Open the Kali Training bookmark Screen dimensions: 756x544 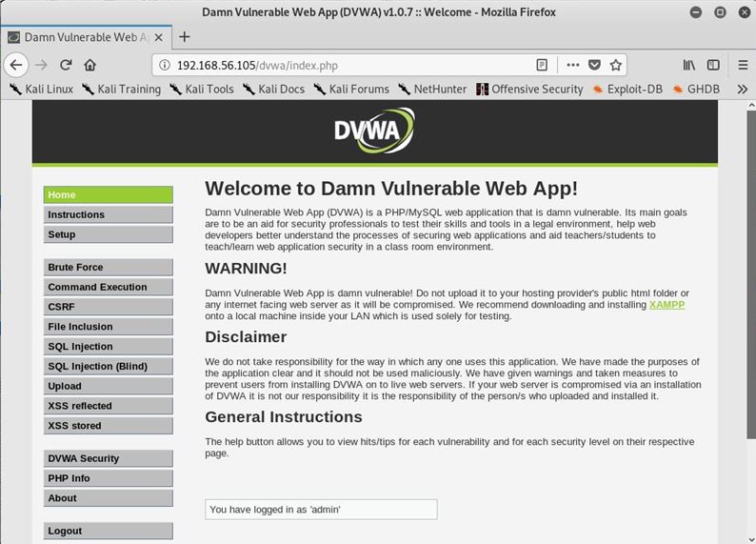point(121,90)
